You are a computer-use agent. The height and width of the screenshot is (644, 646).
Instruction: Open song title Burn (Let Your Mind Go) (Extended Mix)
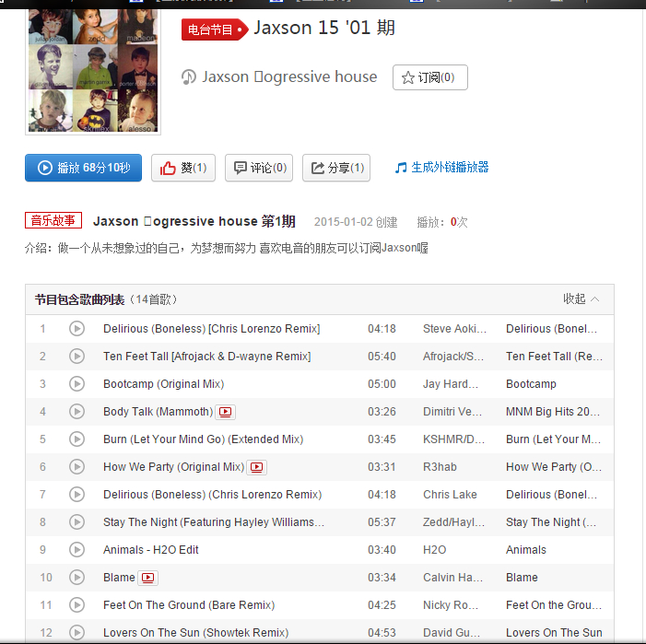coord(203,439)
